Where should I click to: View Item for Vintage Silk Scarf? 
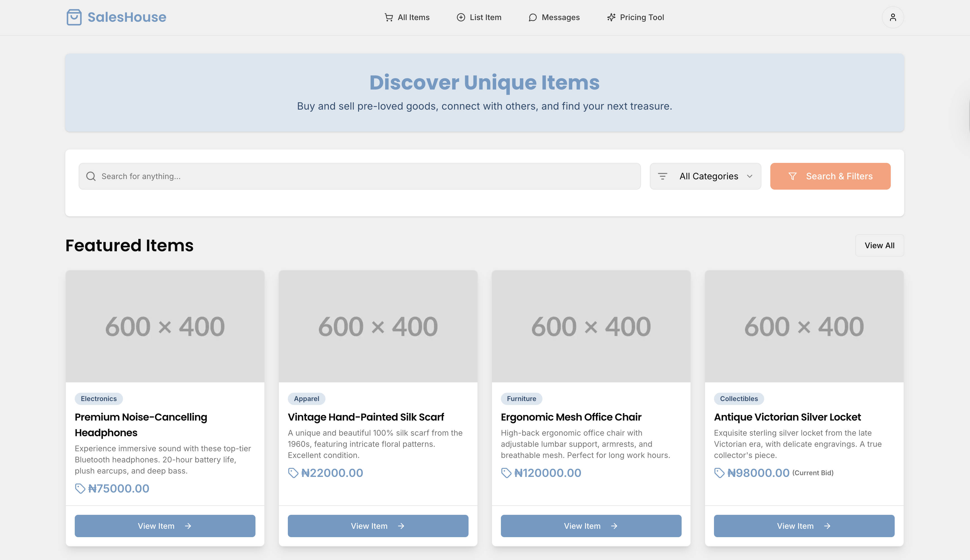coord(378,526)
